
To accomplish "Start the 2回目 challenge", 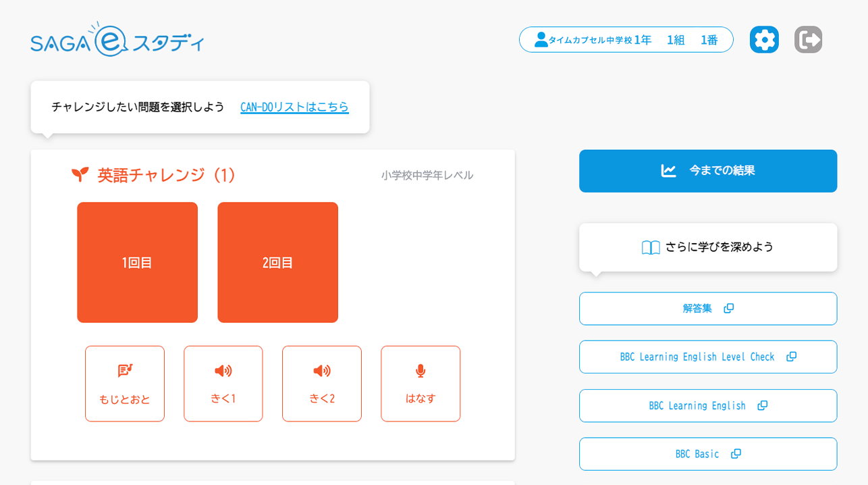I will pyautogui.click(x=278, y=262).
